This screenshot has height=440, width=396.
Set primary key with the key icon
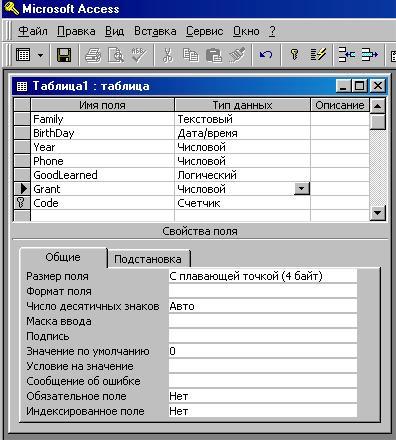coord(294,55)
